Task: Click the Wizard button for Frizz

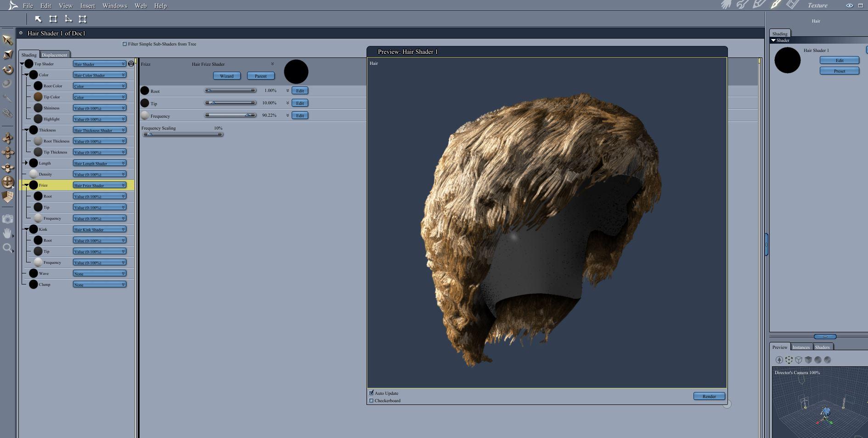Action: tap(226, 76)
